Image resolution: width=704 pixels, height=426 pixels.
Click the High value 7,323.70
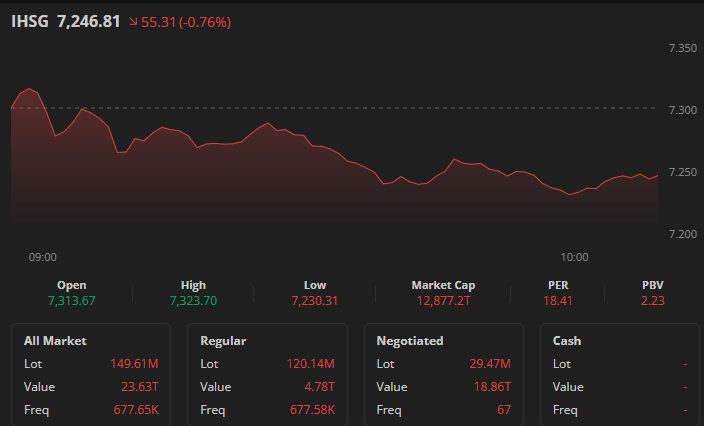click(x=193, y=300)
